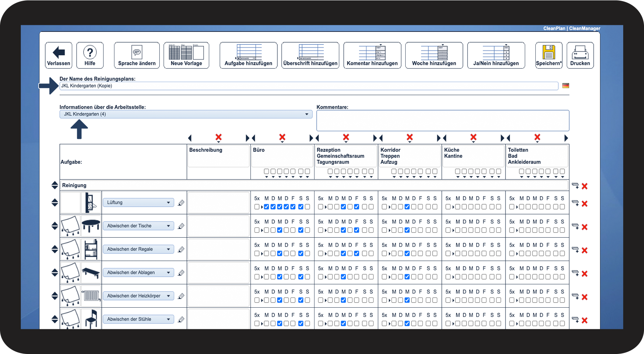The image size is (644, 354).
Task: Delete the Toiletten Bad column red X
Action: (x=537, y=137)
